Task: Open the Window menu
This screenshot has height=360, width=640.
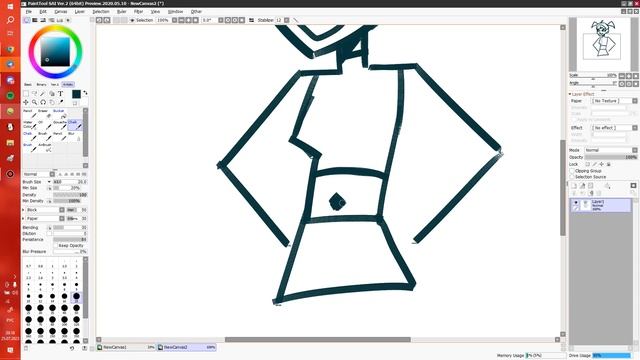Action: point(176,12)
